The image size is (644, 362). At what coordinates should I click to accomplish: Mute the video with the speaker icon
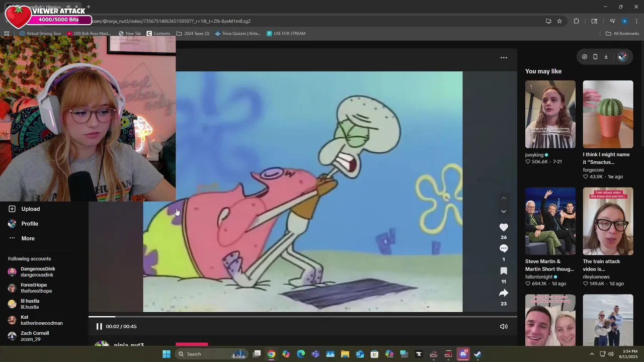[x=504, y=326]
